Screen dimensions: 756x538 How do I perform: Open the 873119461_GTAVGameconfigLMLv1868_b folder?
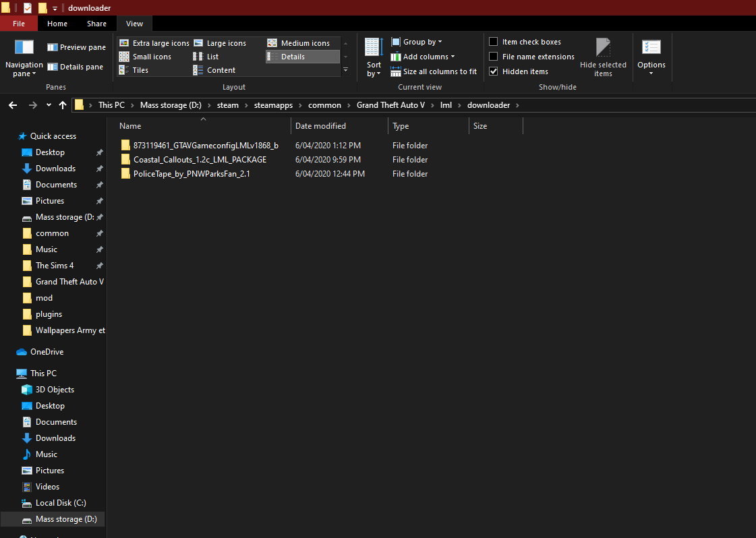pyautogui.click(x=206, y=145)
